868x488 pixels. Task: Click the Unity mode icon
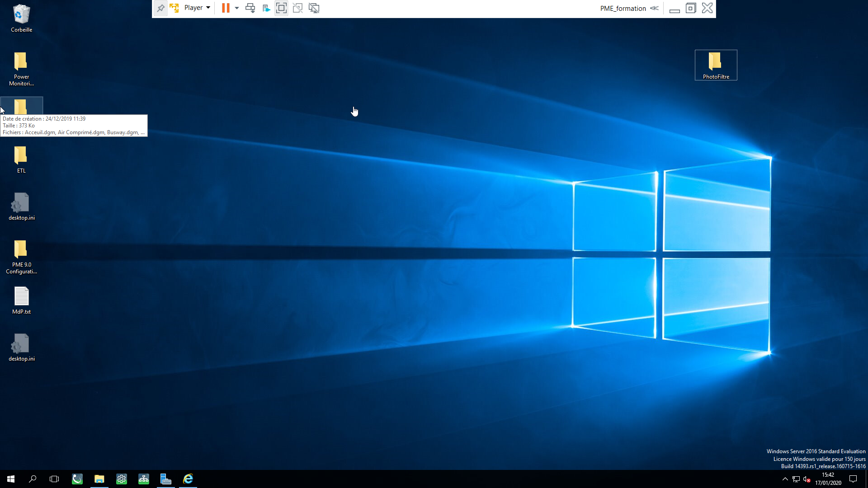(x=297, y=8)
